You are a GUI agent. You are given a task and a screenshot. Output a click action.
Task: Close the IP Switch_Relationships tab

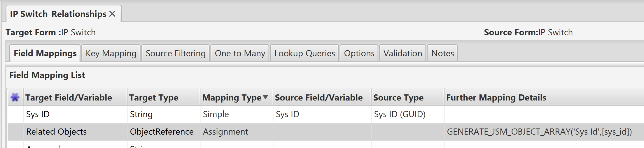(x=112, y=14)
